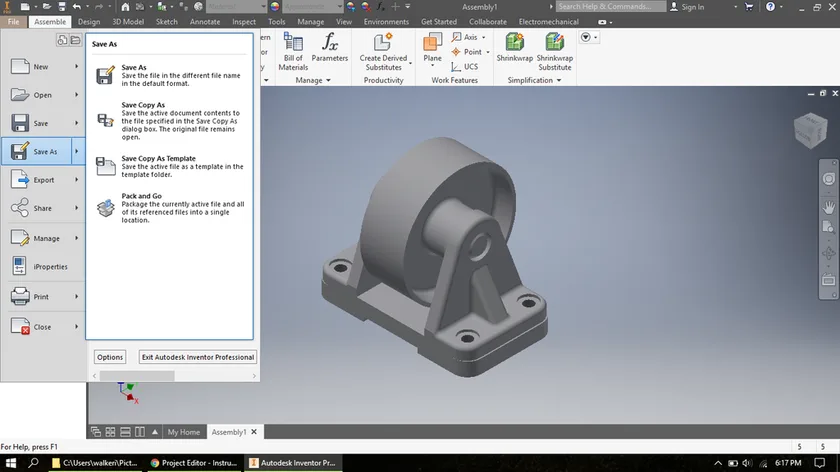Open the Project Editor Chrome taskbar item
Viewport: 840px width, 472px height.
(194, 463)
